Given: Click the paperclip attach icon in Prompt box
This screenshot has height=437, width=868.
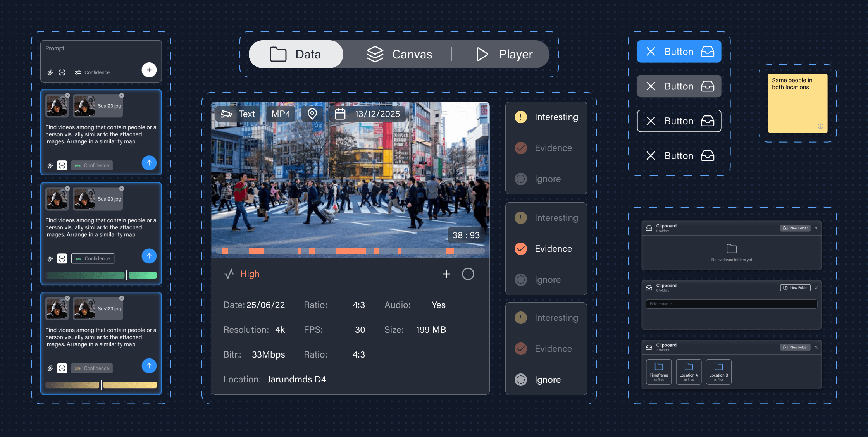Looking at the screenshot, I should coord(50,72).
